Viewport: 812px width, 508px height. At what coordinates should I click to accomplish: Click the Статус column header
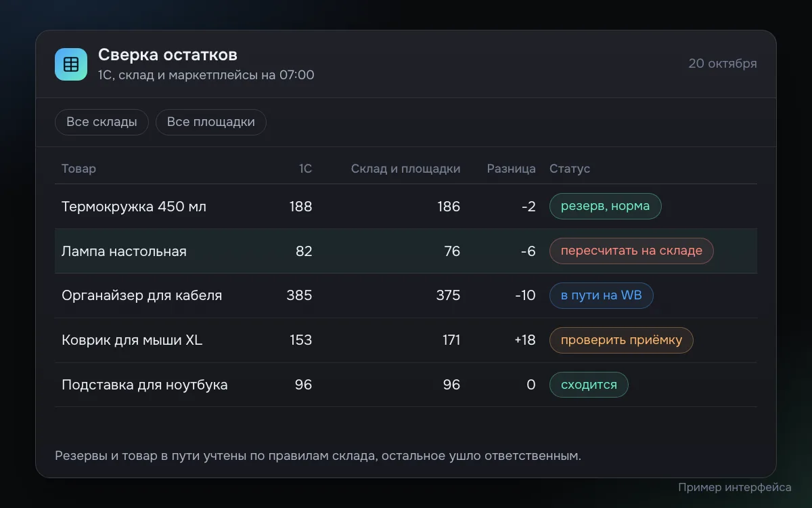click(x=570, y=169)
